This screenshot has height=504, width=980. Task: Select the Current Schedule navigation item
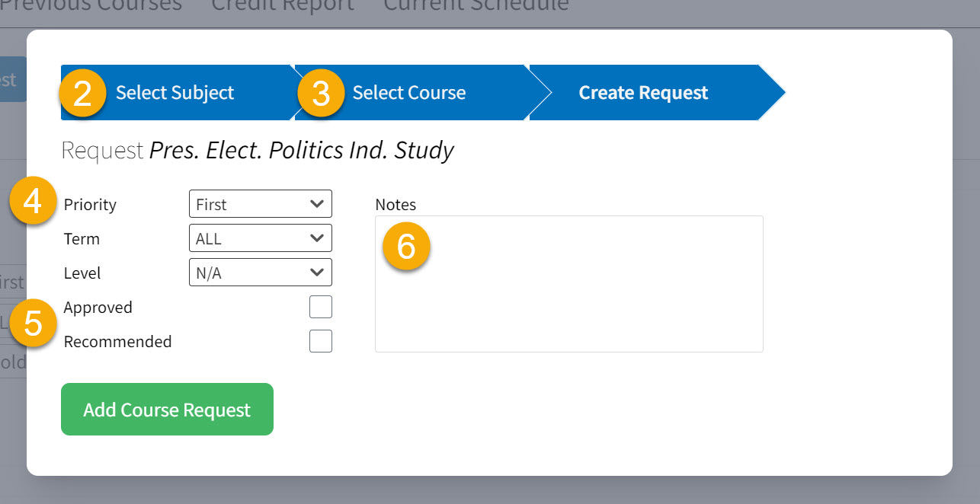475,6
